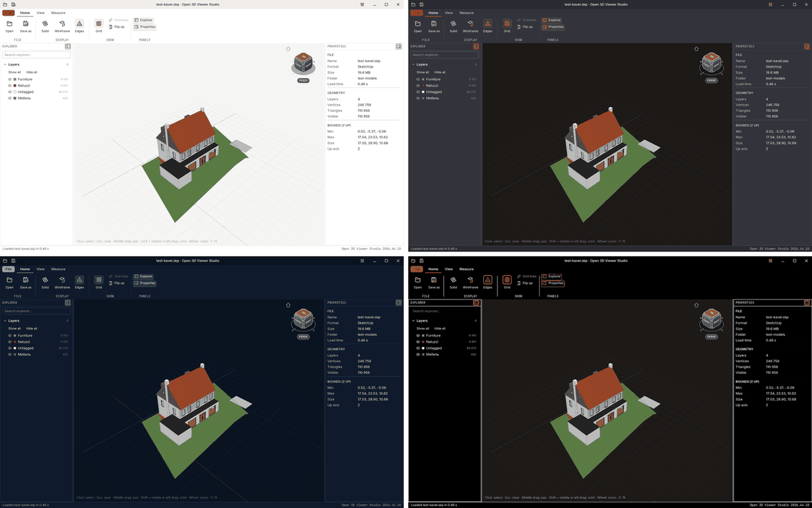Viewport: 812px width, 508px height.
Task: Open Measure tab in dark gray window
Action: pyautogui.click(x=466, y=13)
